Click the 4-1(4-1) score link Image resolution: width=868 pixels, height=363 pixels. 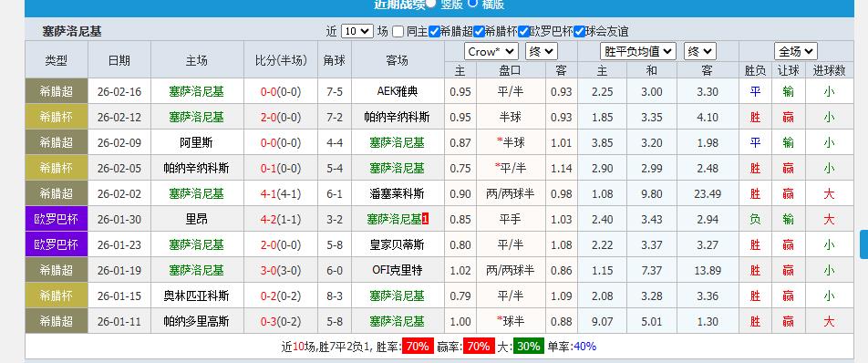pos(281,193)
